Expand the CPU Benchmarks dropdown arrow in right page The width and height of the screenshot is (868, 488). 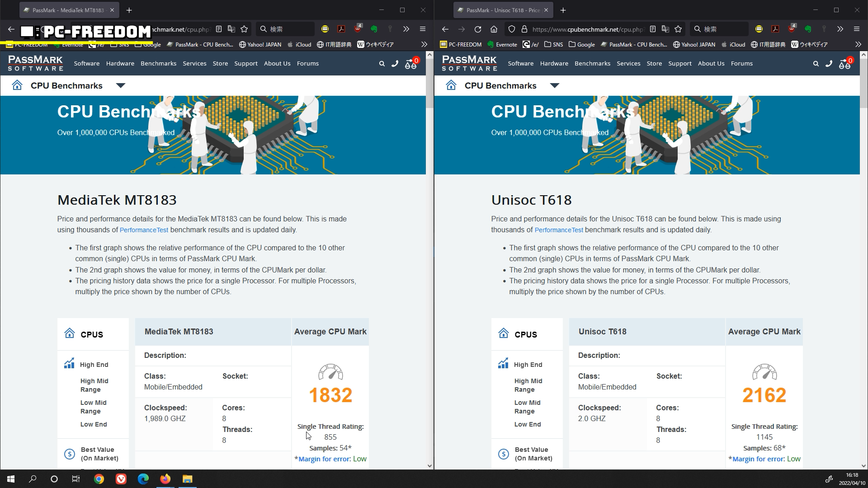click(554, 85)
